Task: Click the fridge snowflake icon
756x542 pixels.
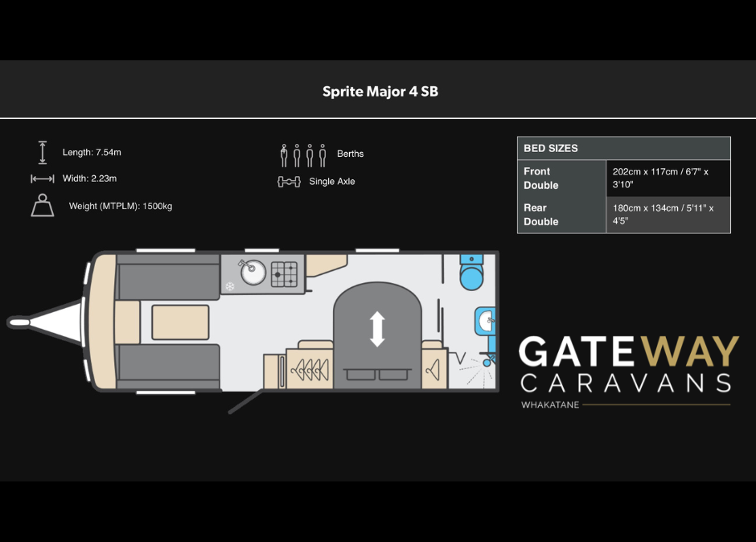Action: coord(230,285)
